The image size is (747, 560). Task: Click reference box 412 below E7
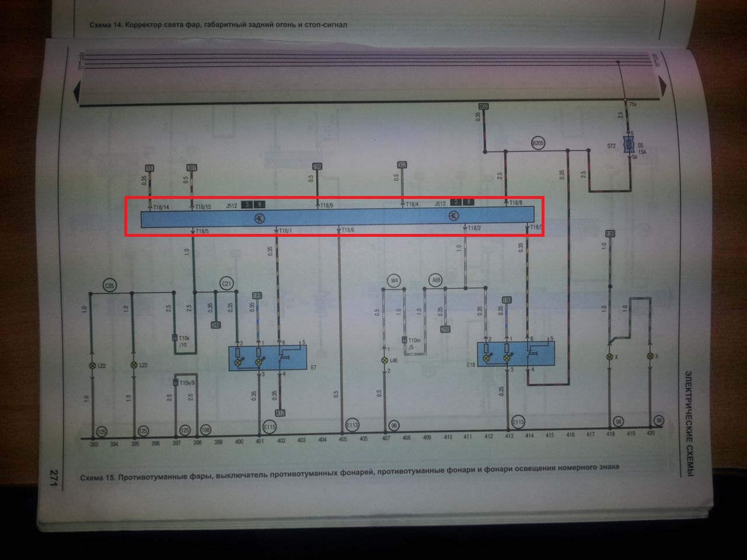(x=281, y=414)
